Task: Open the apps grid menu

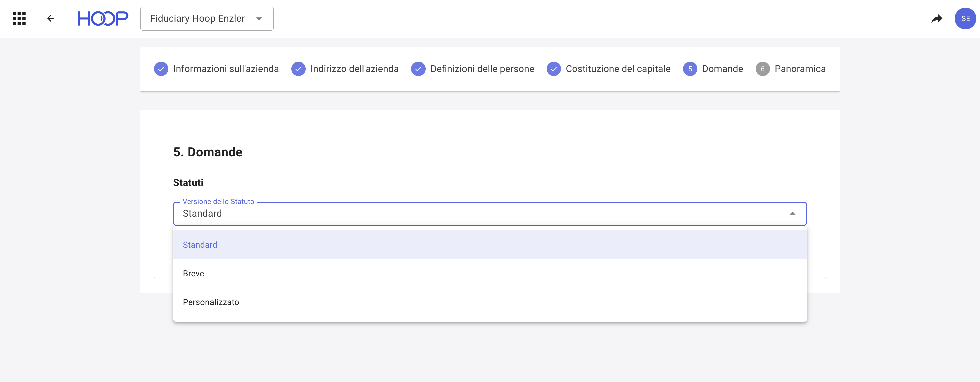Action: [19, 18]
